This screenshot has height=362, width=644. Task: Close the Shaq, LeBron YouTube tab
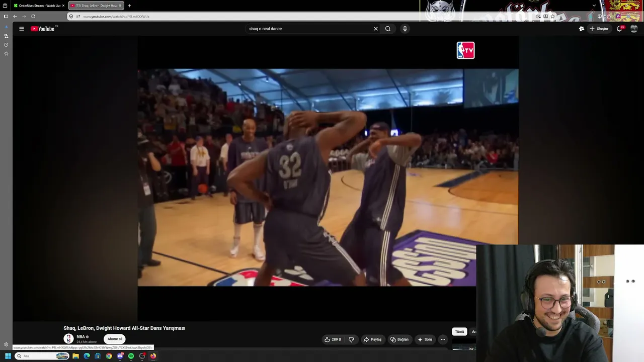coord(120,6)
